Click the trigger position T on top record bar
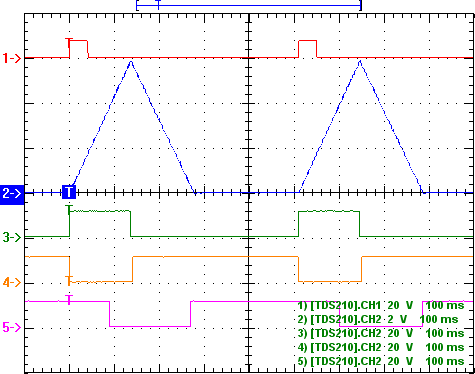The height and width of the screenshot is (374, 475). pos(158,5)
